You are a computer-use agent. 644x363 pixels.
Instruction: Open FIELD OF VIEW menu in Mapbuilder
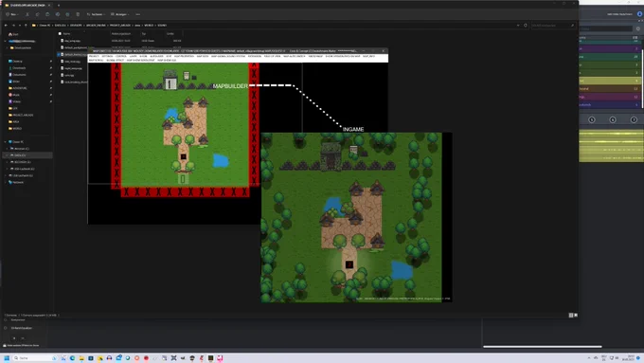tap(273, 56)
